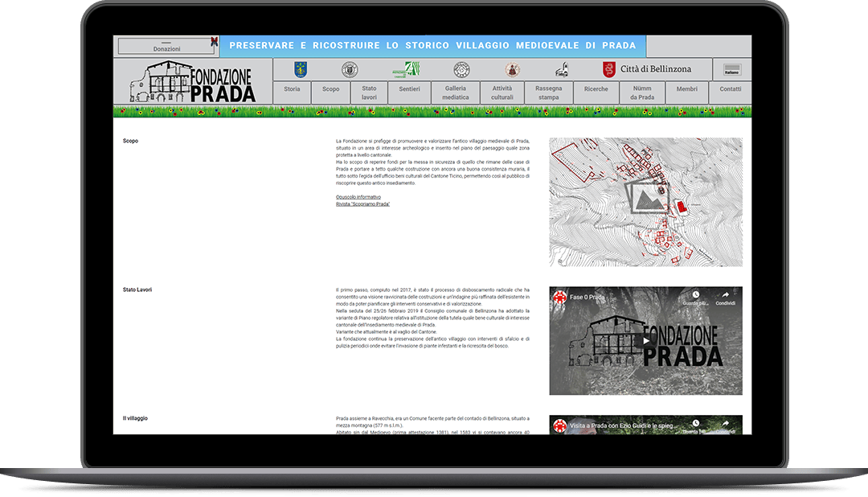The height and width of the screenshot is (497, 868).
Task: Click Condividi share icon on Fase 0 video
Action: [x=725, y=297]
